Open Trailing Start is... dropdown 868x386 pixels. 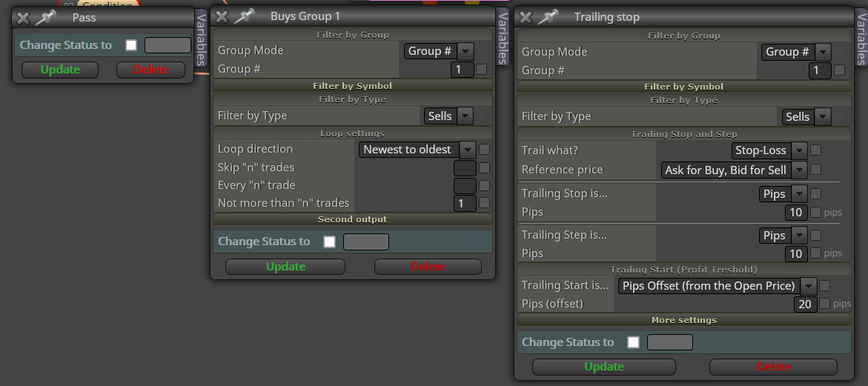(718, 286)
